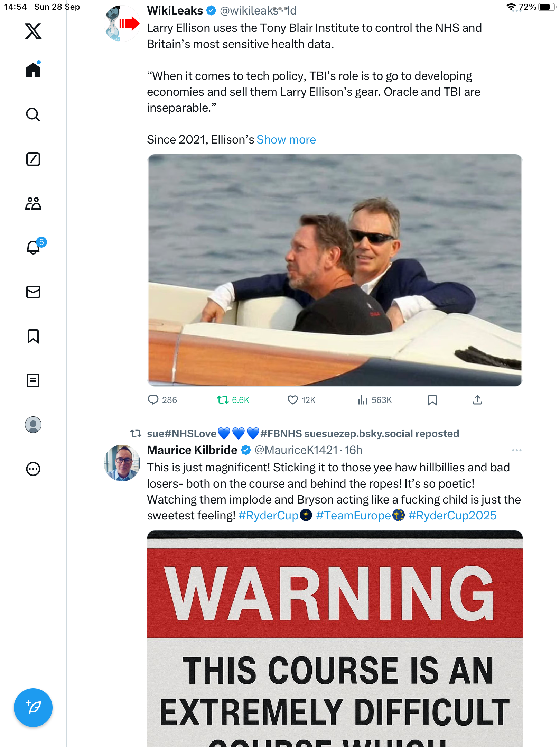Image resolution: width=560 pixels, height=747 pixels.
Task: Open the #RyderCup2025 hashtag link
Action: click(x=452, y=516)
